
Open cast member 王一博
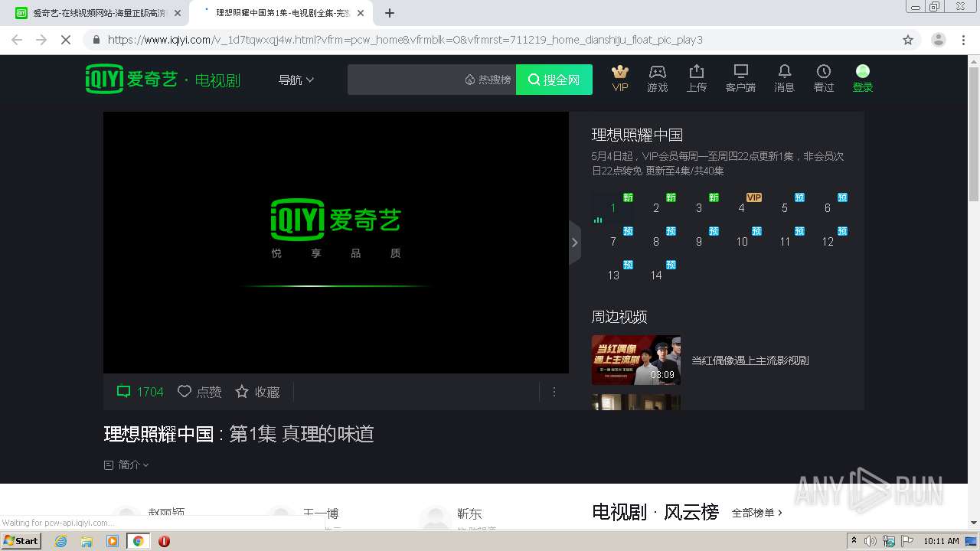pyautogui.click(x=321, y=514)
